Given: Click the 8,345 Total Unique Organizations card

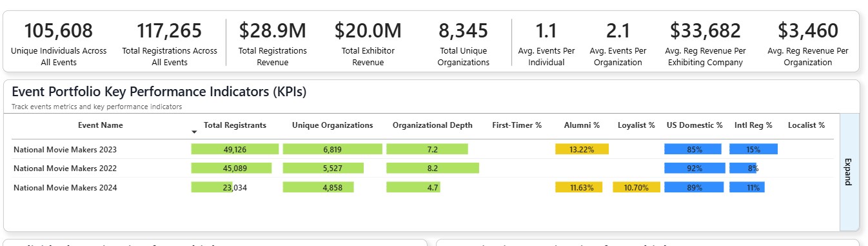Looking at the screenshot, I should coord(463,44).
